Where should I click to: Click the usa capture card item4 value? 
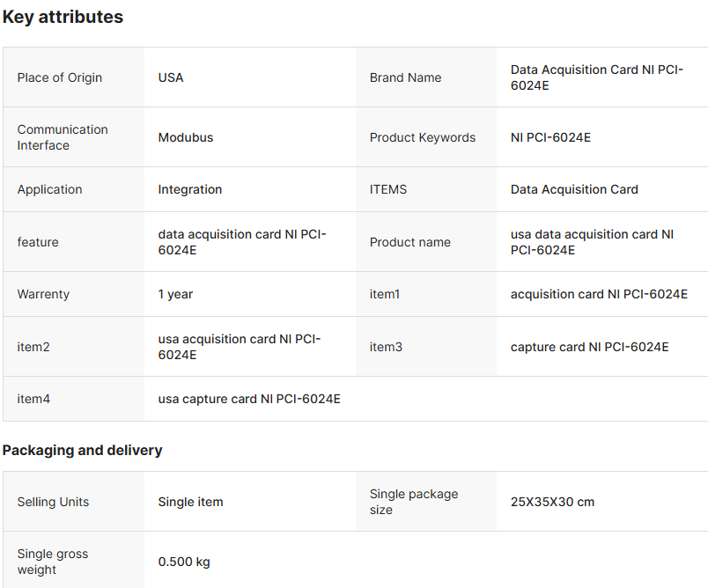coord(249,399)
